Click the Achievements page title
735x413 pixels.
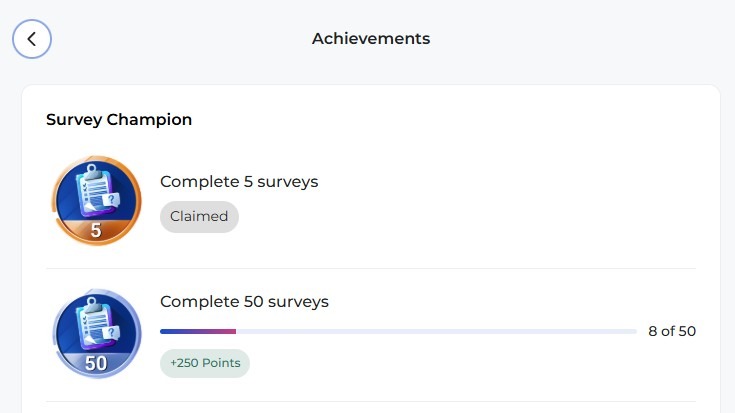tap(371, 38)
